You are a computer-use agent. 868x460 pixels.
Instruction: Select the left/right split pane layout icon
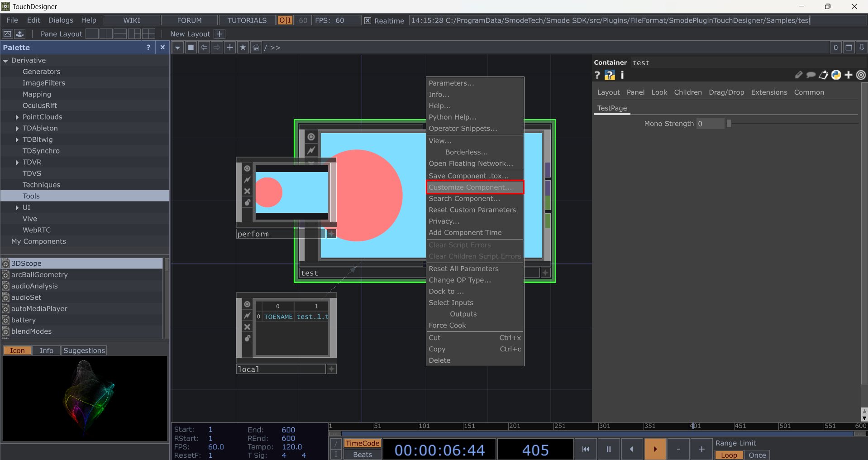click(x=106, y=34)
